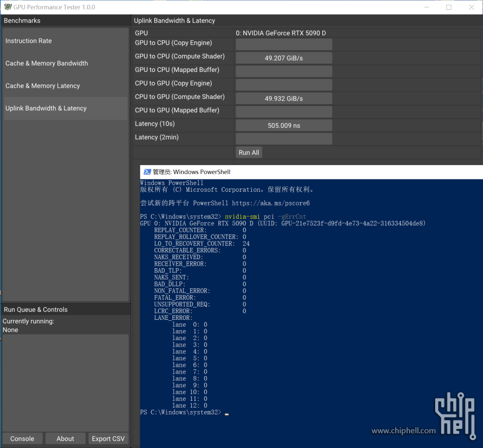Click 'NAKS_RECEIVED:' line in PowerShell
483x448 pixels.
[200, 257]
